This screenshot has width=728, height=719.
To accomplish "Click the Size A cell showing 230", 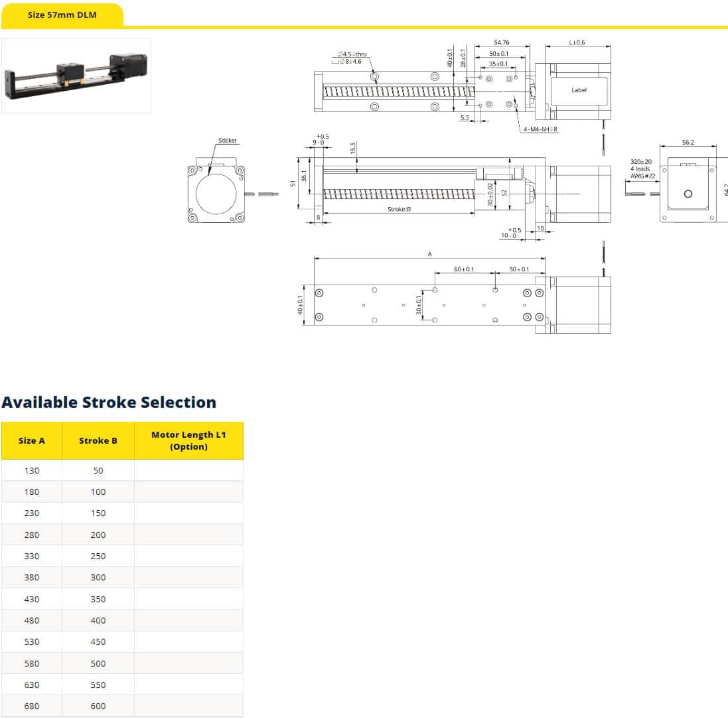I will pyautogui.click(x=32, y=513).
